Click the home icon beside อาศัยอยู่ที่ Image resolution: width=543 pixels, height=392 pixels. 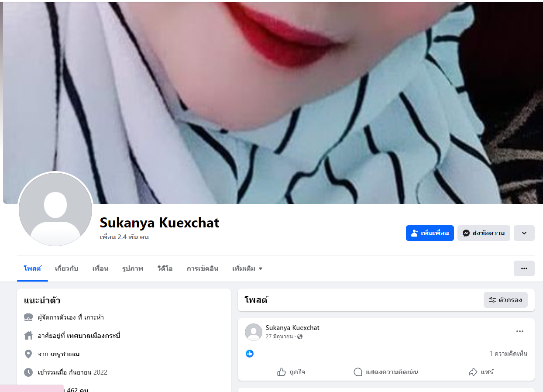(28, 336)
